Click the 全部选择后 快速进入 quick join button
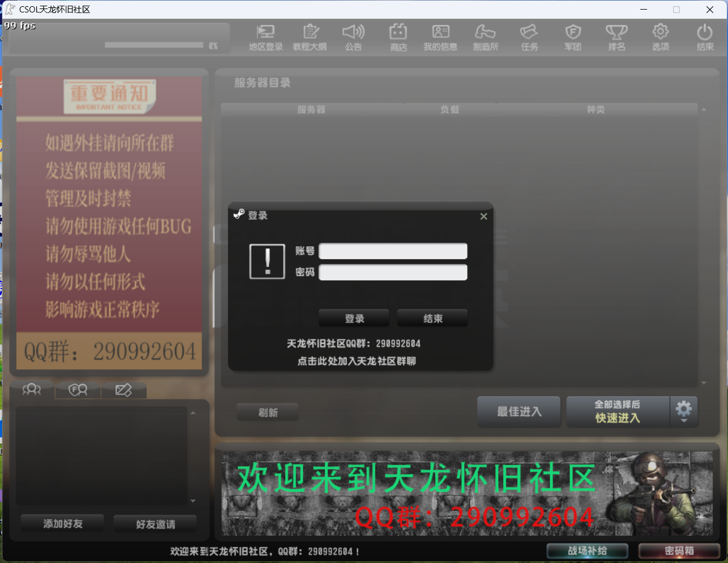 [x=618, y=411]
